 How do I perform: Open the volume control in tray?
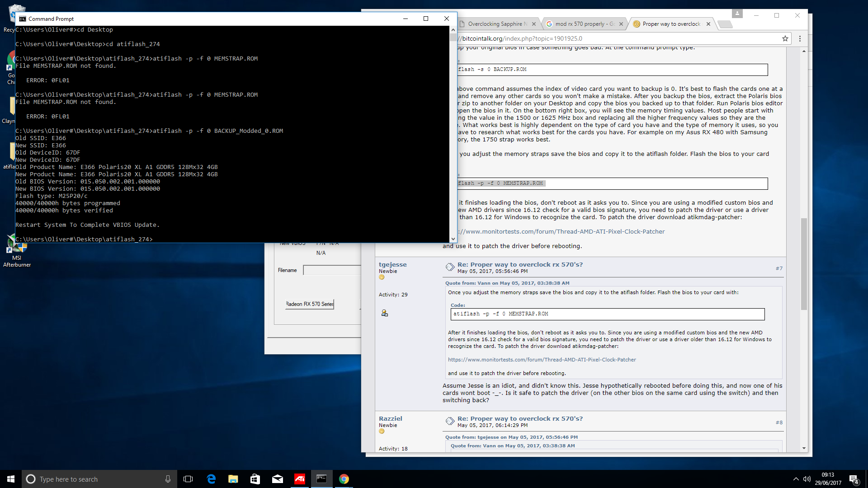tap(807, 479)
